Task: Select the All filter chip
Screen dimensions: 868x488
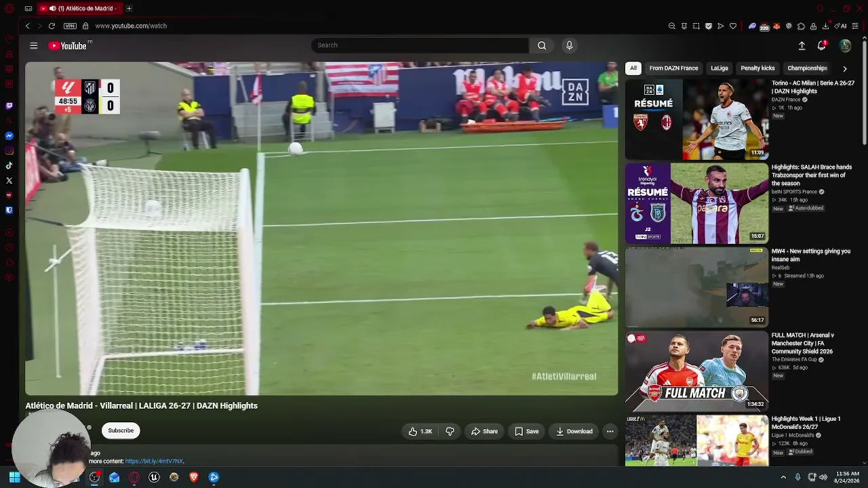Action: [633, 68]
